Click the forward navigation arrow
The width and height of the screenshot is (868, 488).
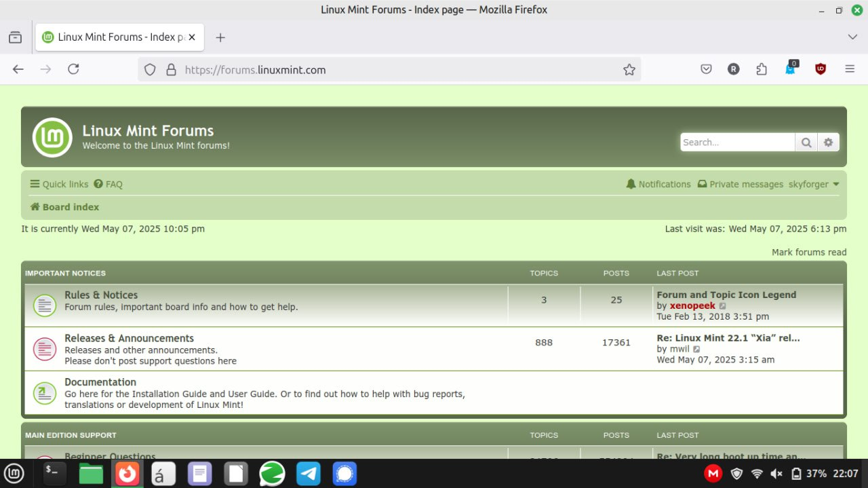[x=45, y=69]
